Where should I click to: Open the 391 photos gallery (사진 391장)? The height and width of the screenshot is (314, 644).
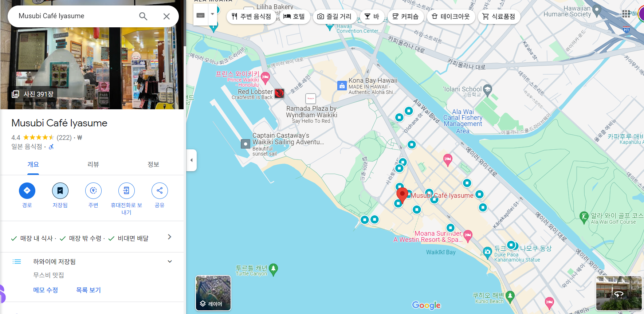tap(33, 94)
